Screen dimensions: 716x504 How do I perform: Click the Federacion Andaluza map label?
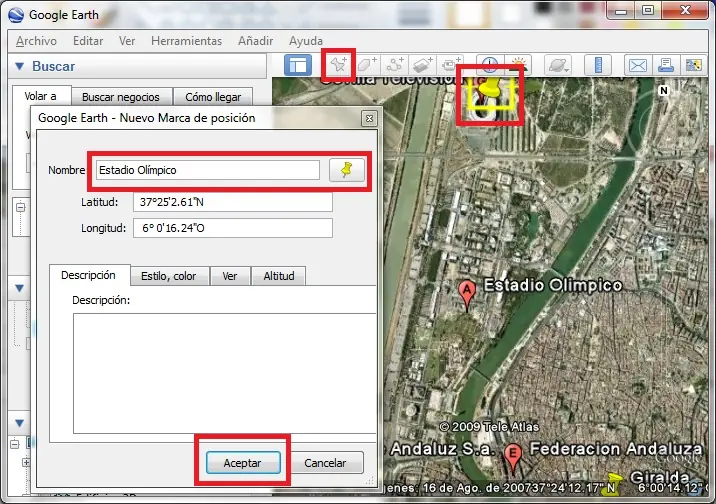pos(616,449)
